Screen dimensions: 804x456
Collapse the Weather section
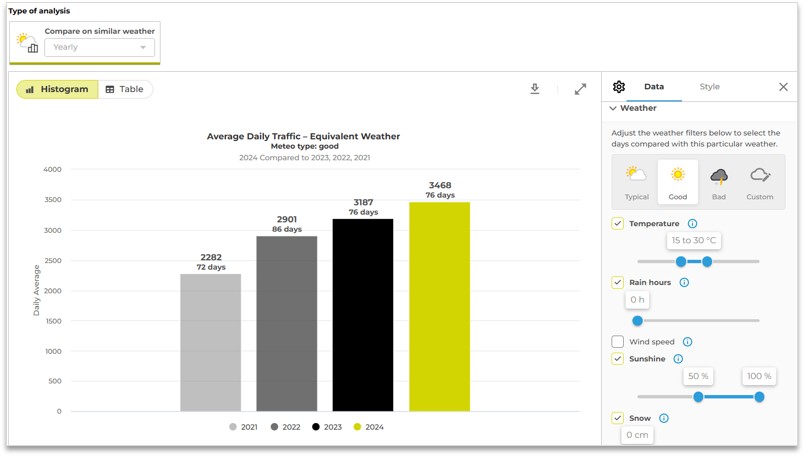(x=613, y=108)
